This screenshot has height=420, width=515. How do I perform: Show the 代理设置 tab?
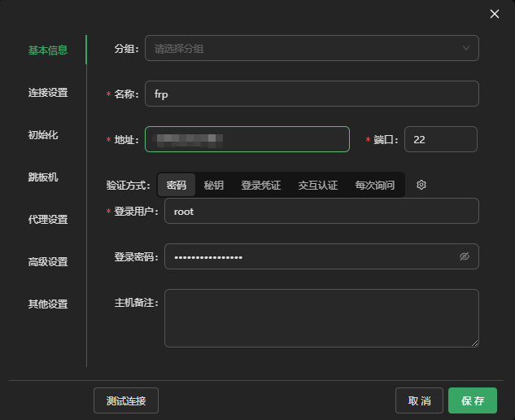48,219
